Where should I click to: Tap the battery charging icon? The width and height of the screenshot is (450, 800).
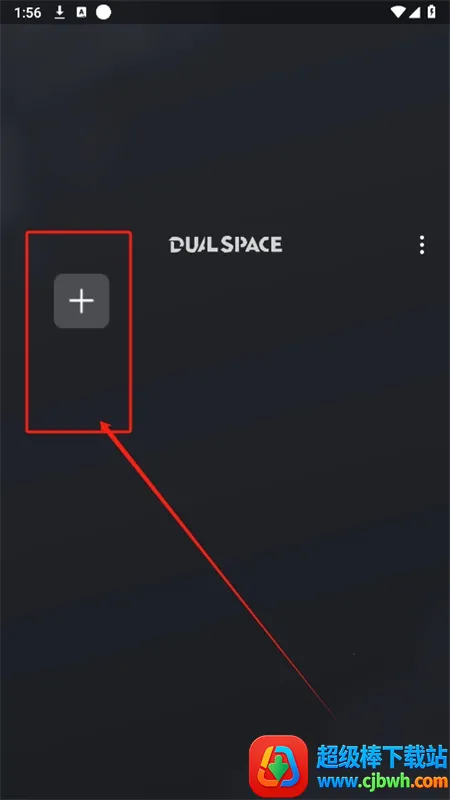click(432, 12)
